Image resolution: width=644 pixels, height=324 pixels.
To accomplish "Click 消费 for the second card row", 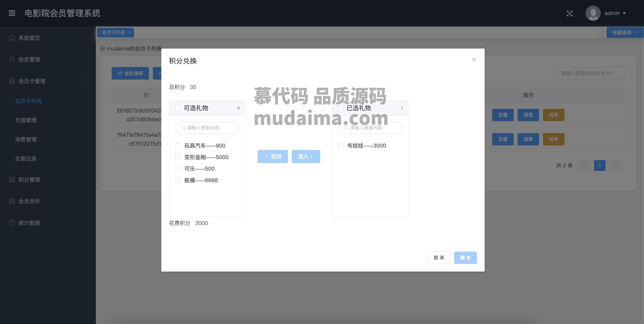I will [x=528, y=139].
